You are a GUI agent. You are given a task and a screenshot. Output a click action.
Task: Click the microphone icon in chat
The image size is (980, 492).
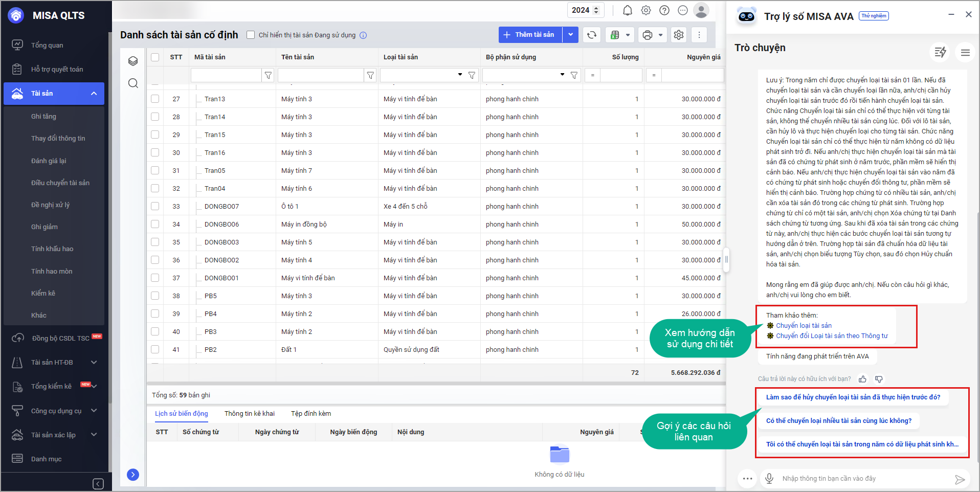tap(769, 478)
